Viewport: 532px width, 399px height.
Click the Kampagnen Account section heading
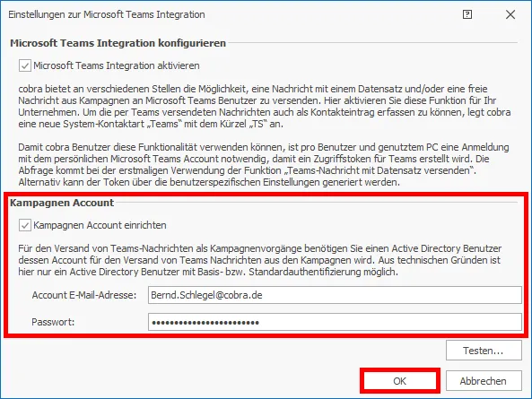62,203
